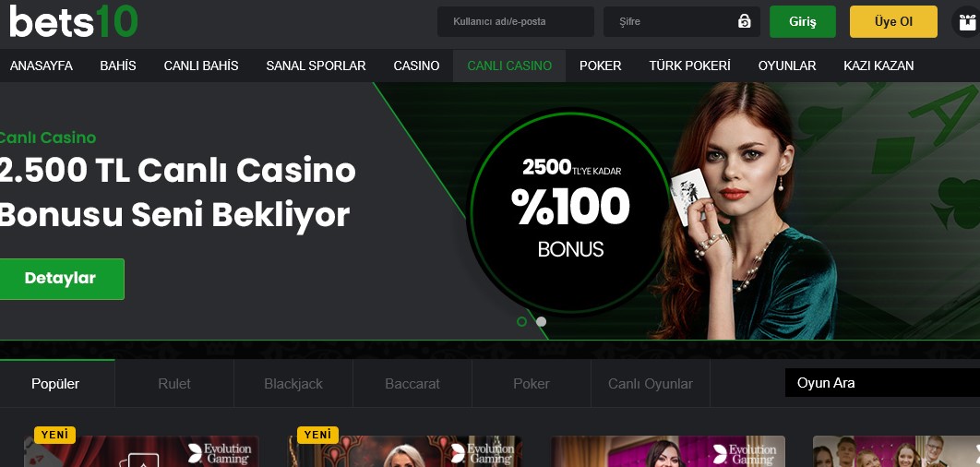Switch to the Rulet tab

click(x=174, y=384)
